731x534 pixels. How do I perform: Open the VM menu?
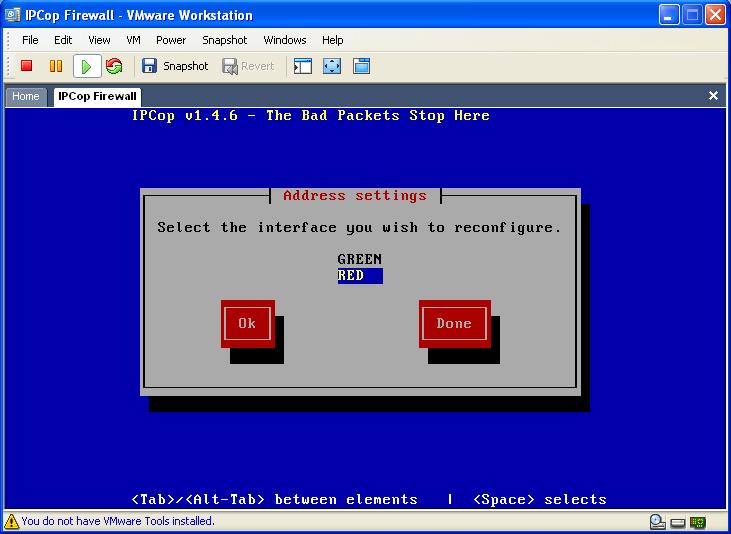[133, 40]
